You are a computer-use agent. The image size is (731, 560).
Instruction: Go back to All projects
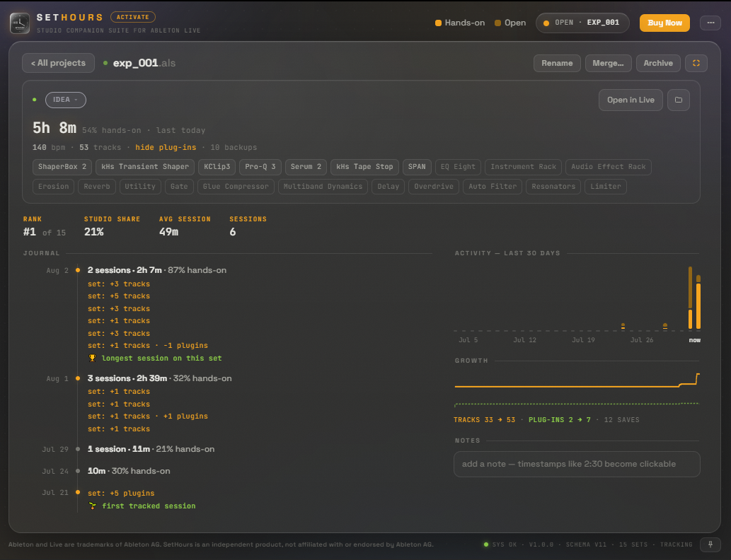(58, 64)
